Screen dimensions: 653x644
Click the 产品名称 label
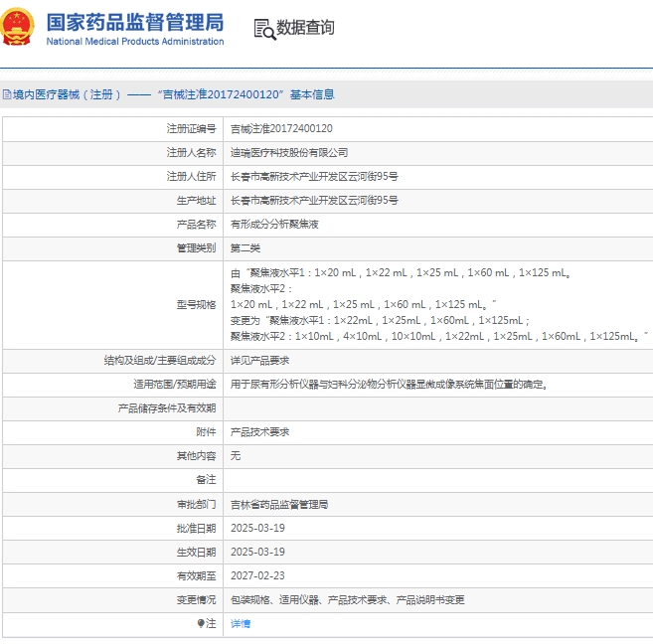196,225
